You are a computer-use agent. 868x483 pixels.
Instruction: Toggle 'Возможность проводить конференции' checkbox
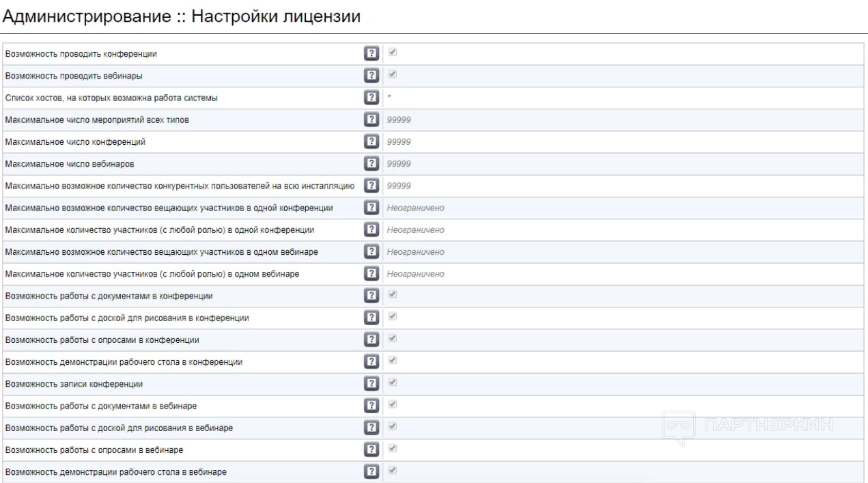point(393,53)
